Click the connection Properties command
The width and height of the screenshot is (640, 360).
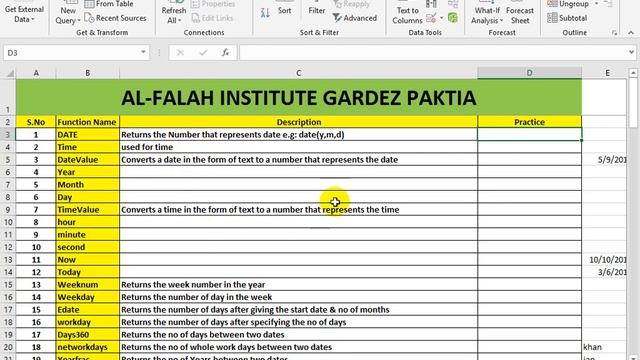pyautogui.click(x=213, y=4)
